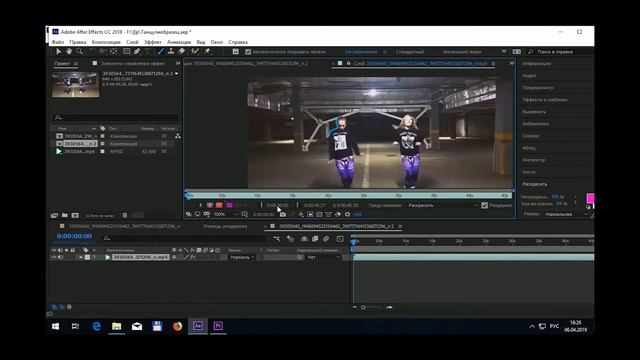This screenshot has height=360, width=640.
Task: Toggle Hide Shy Layers switch in timeline
Action: tap(304, 239)
